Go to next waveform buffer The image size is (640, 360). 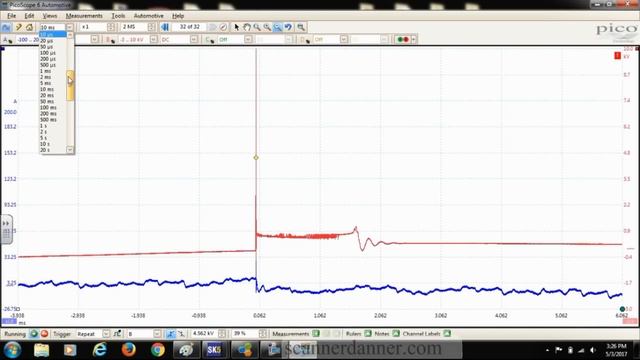(213, 27)
